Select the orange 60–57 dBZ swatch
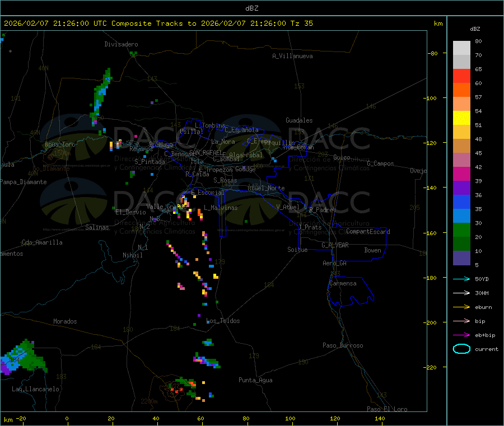504x426 pixels. [461, 90]
